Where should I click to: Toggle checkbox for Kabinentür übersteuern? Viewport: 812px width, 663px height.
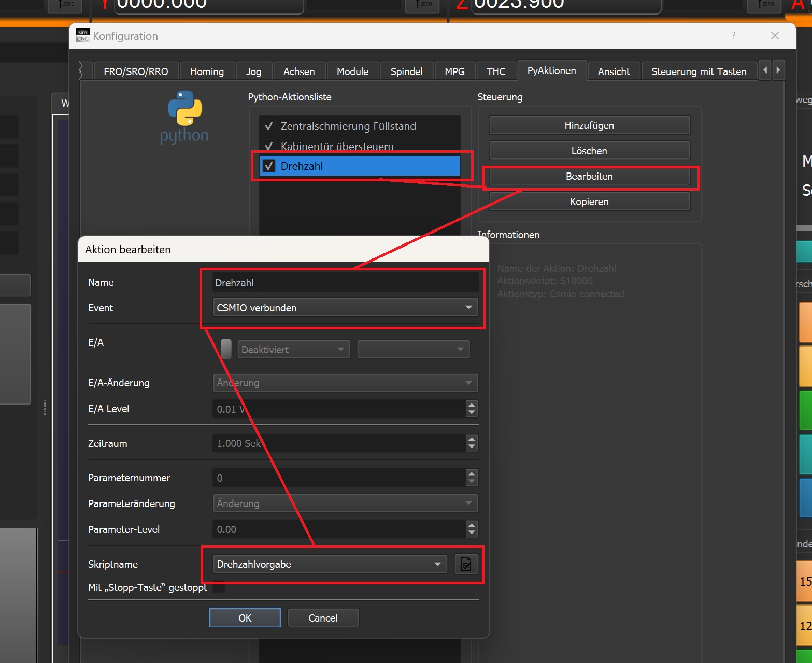[x=269, y=146]
